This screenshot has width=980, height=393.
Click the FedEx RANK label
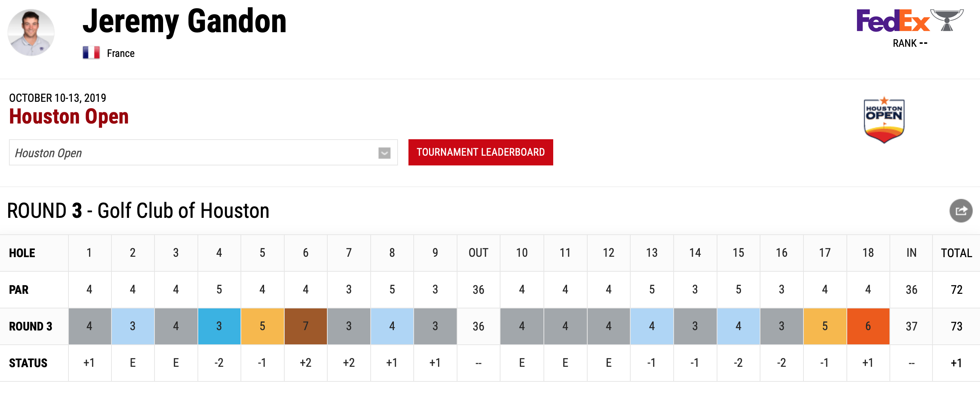(x=910, y=43)
